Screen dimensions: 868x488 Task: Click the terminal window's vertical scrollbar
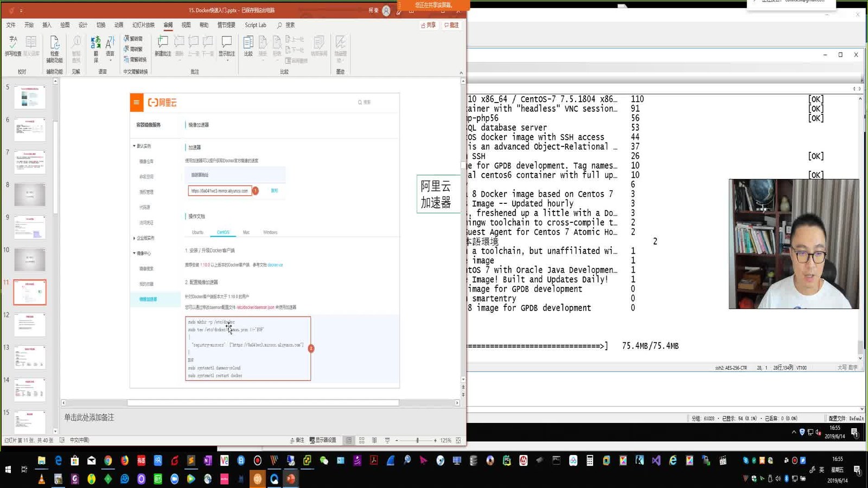click(x=860, y=347)
